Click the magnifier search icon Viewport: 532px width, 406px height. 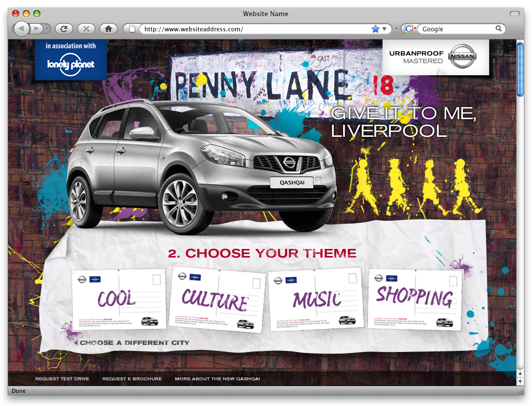498,28
